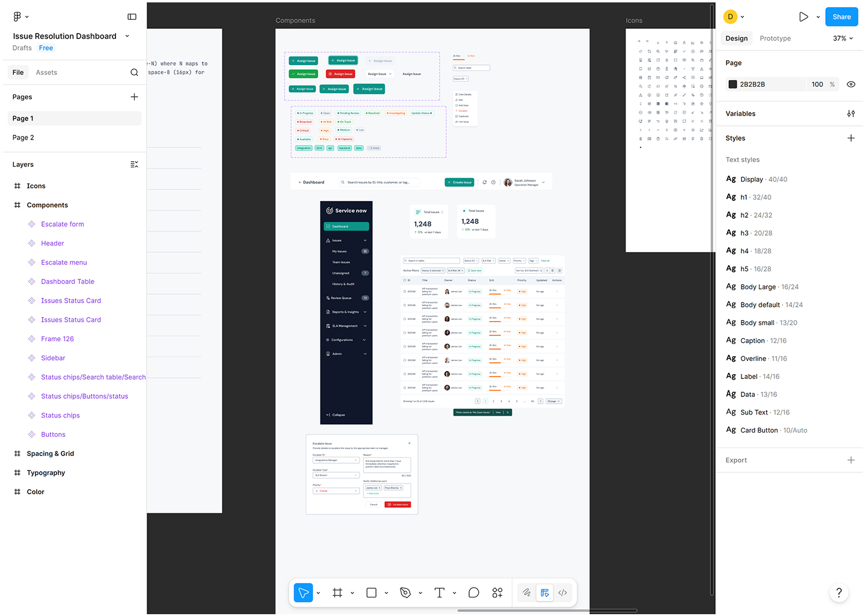Open variables settings icon

tap(851, 114)
